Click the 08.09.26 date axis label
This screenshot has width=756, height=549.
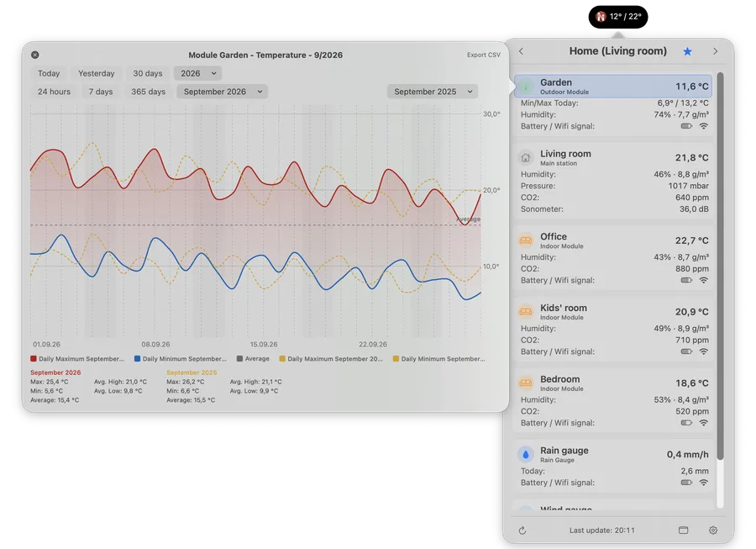[x=155, y=345]
